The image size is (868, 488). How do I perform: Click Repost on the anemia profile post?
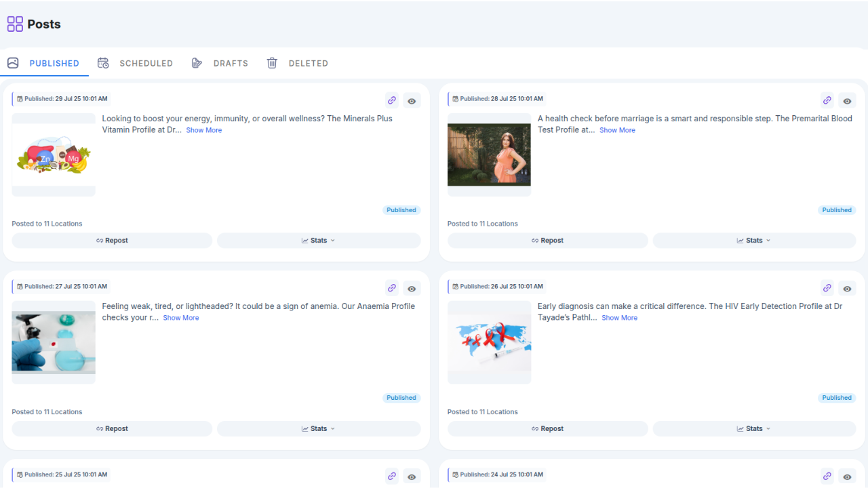pyautogui.click(x=111, y=428)
